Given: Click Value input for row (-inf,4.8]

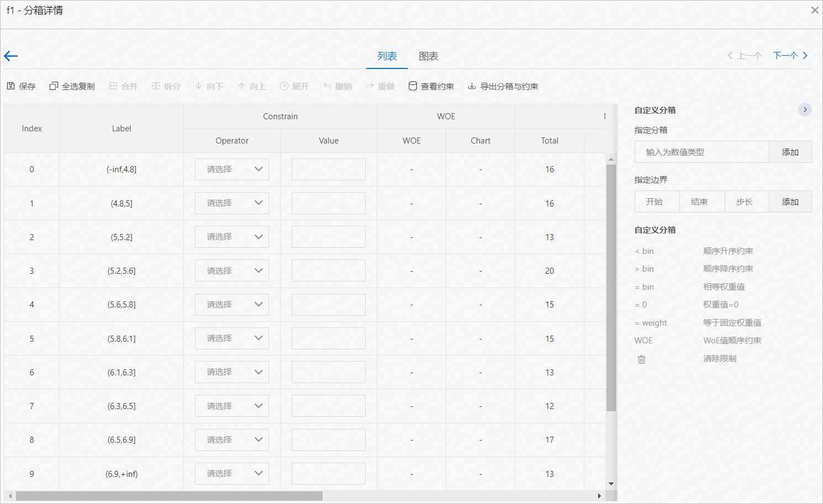Looking at the screenshot, I should pyautogui.click(x=329, y=169).
